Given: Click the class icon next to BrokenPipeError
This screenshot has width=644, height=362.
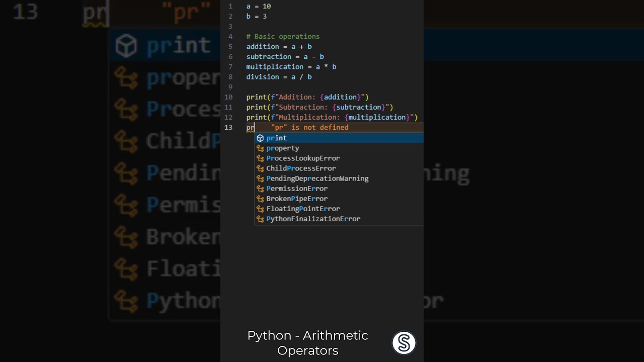Looking at the screenshot, I should (x=260, y=198).
